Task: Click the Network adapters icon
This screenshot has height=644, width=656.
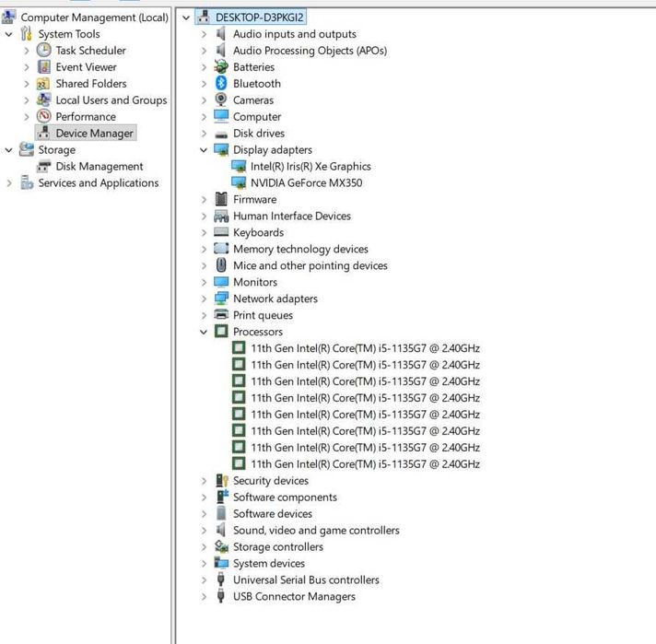Action: tap(221, 299)
